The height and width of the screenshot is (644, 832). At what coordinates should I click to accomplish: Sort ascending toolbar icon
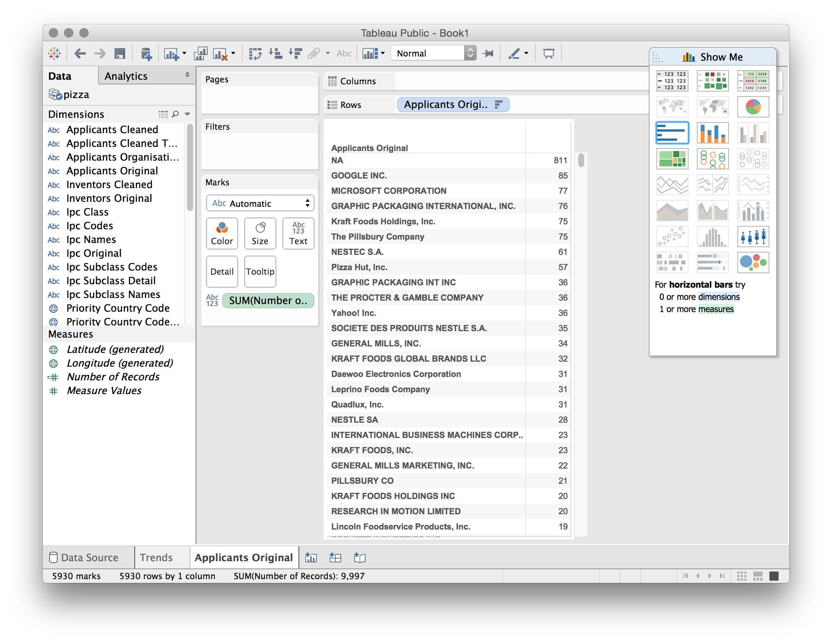point(276,53)
